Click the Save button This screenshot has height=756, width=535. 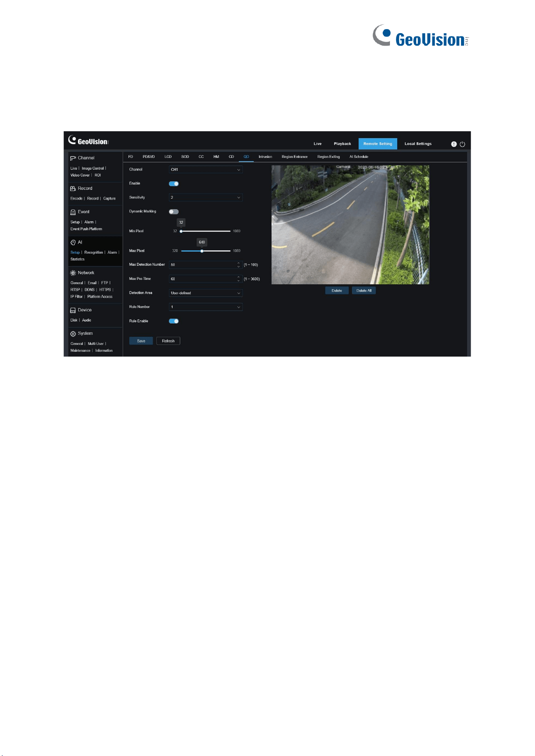click(x=141, y=341)
